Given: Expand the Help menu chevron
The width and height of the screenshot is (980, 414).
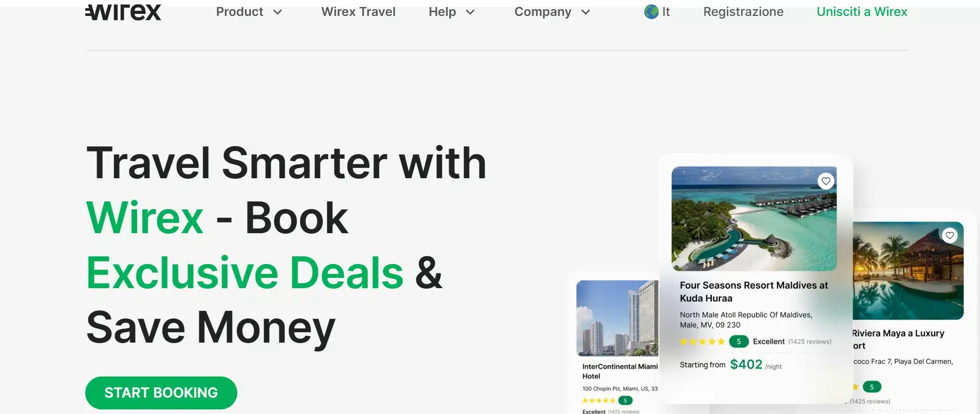Looking at the screenshot, I should pos(470,12).
